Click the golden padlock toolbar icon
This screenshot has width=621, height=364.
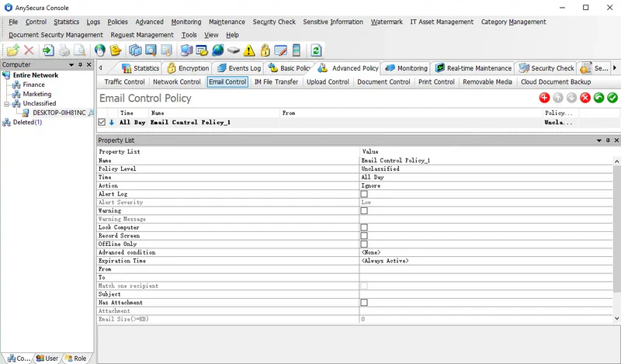(x=265, y=50)
